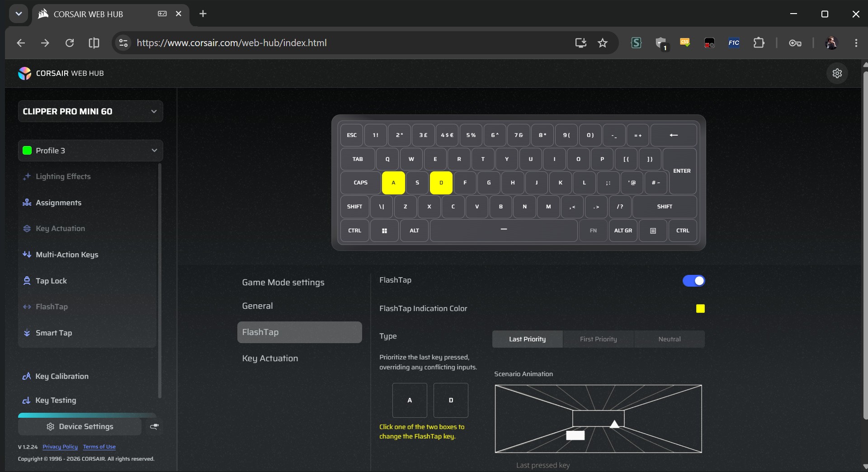868x472 pixels.
Task: Open the FlashTap settings tab
Action: tap(299, 332)
